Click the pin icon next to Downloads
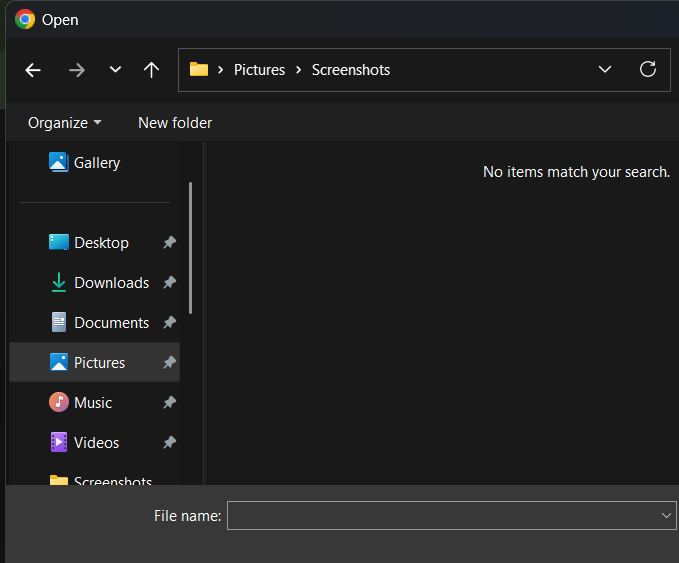This screenshot has width=679, height=563. tap(169, 282)
